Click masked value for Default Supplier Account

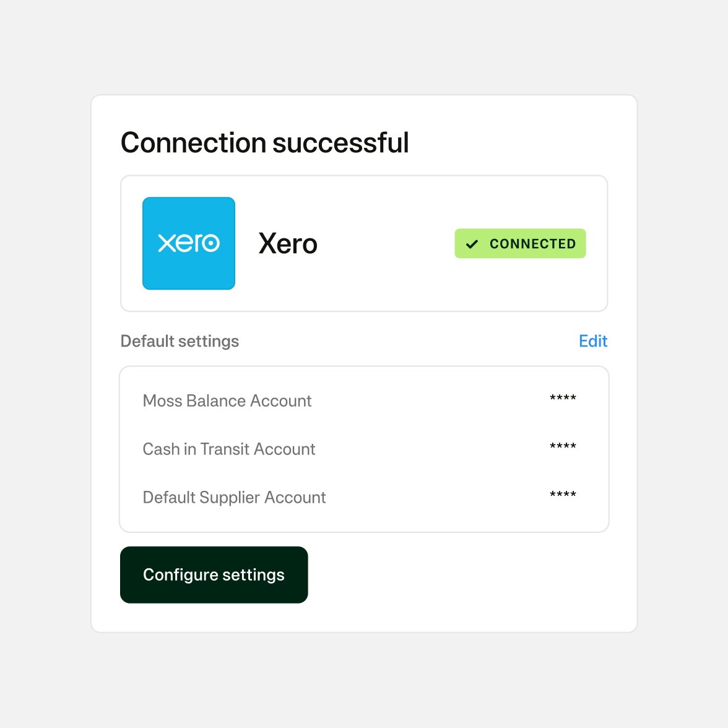[563, 495]
